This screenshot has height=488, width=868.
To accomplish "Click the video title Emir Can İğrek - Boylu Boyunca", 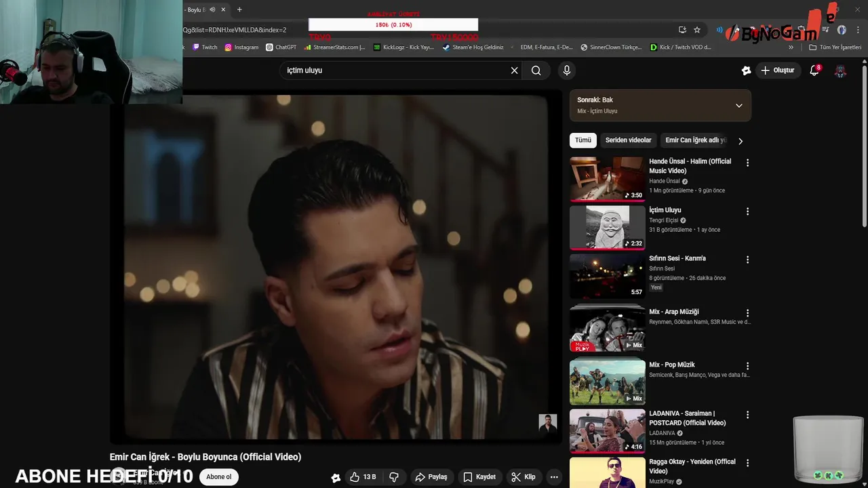I will tap(205, 457).
